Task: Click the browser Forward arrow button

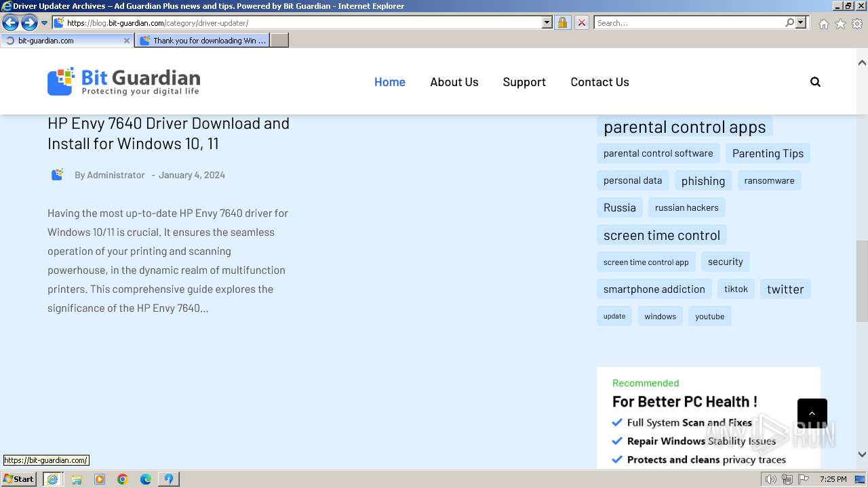Action: click(29, 23)
